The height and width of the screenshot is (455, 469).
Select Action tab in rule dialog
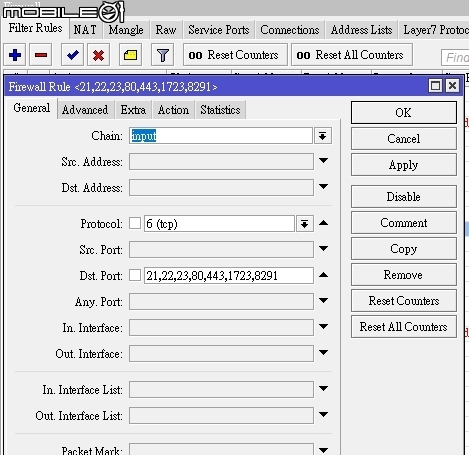(x=173, y=110)
